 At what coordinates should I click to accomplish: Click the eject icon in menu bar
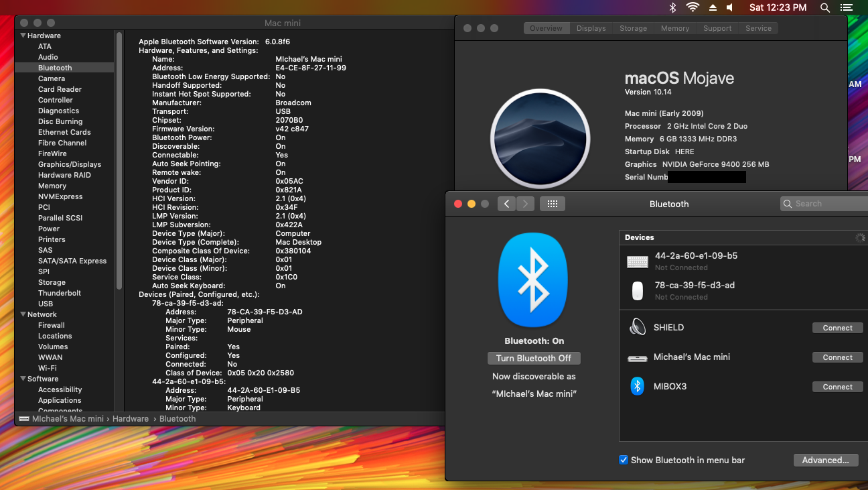[713, 7]
